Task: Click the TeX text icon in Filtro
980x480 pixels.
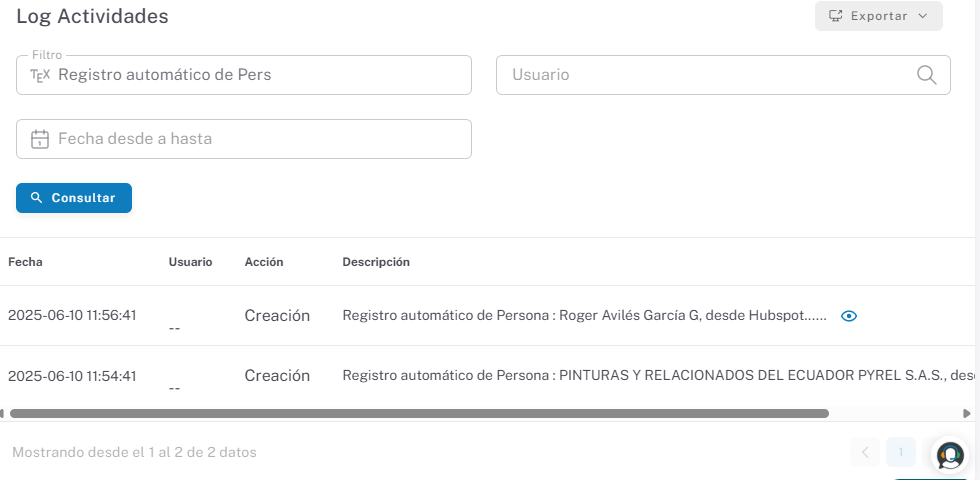Action: [x=40, y=75]
